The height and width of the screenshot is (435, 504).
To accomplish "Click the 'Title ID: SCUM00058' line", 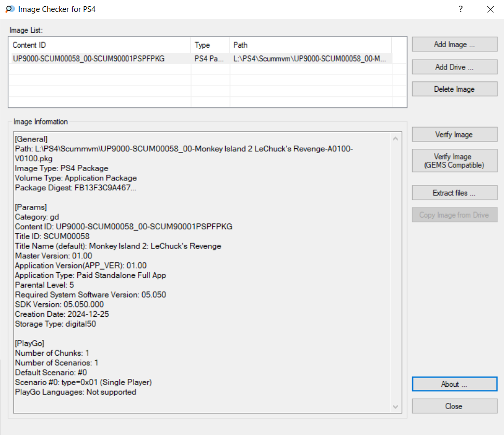I will [x=52, y=236].
